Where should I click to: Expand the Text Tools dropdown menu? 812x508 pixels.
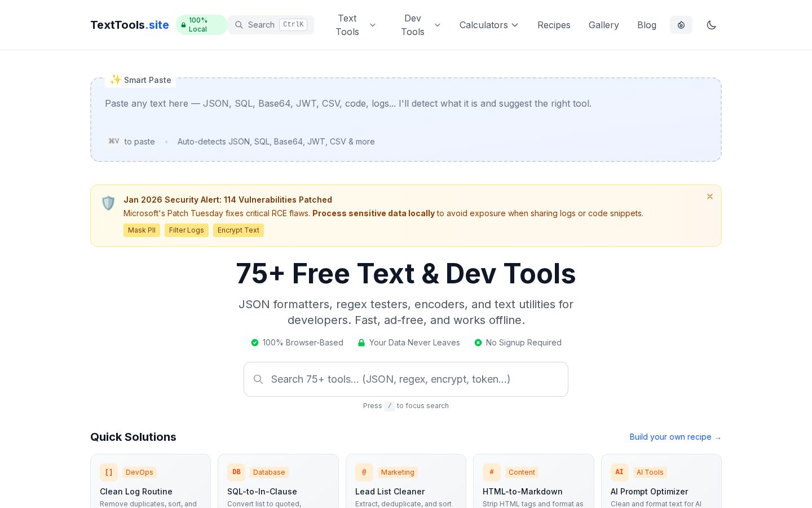(355, 25)
